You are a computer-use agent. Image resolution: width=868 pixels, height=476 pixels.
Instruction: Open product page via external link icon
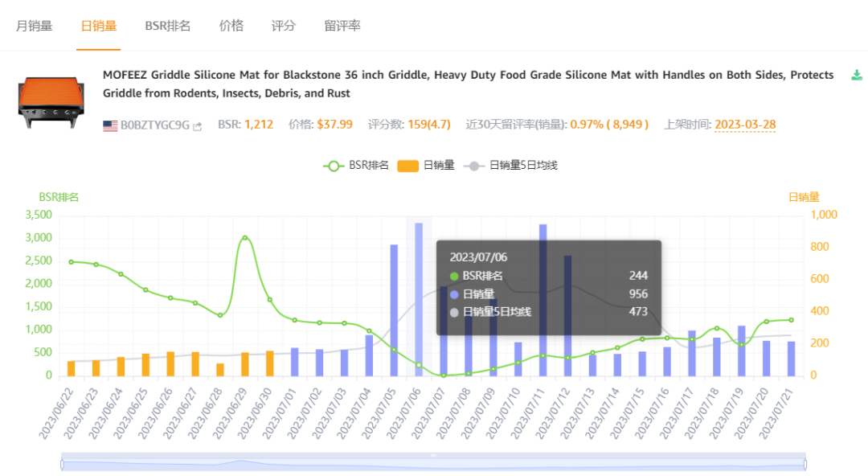(x=197, y=126)
